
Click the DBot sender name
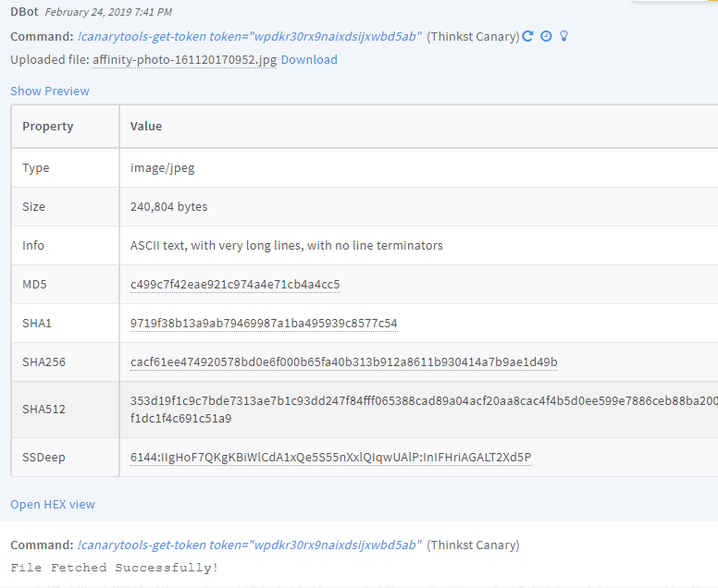24,12
